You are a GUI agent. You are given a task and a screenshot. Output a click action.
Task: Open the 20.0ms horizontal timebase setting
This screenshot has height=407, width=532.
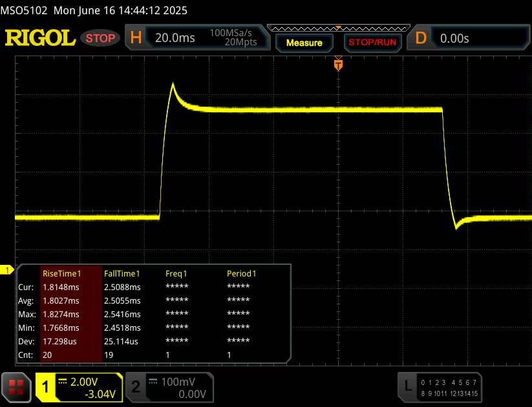coord(175,38)
